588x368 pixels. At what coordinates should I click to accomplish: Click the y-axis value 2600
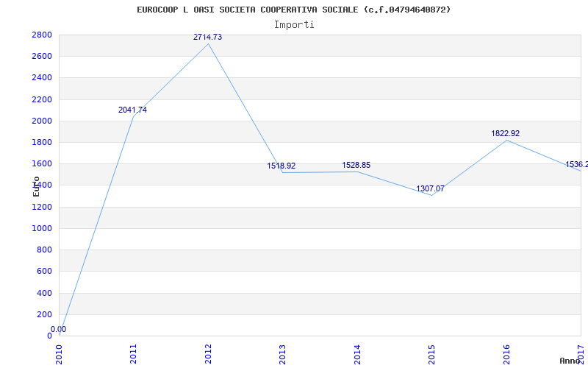click(x=42, y=57)
